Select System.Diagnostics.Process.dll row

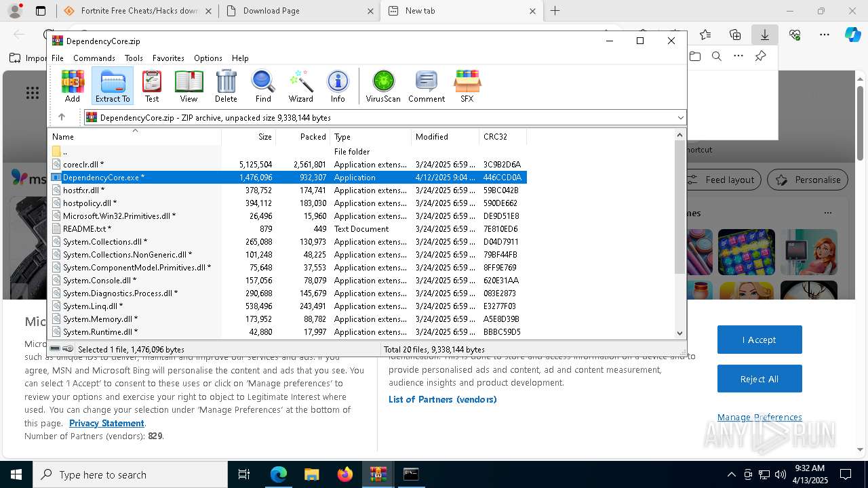coord(288,293)
